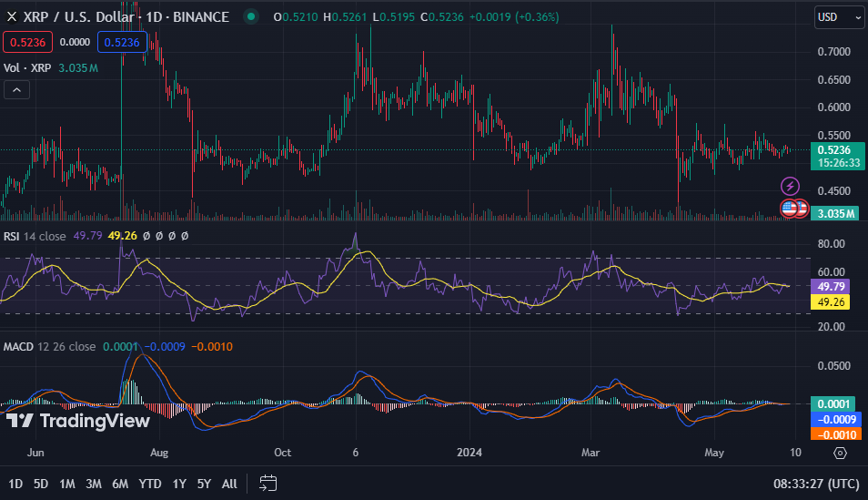Show the 1Y time range

tap(179, 483)
